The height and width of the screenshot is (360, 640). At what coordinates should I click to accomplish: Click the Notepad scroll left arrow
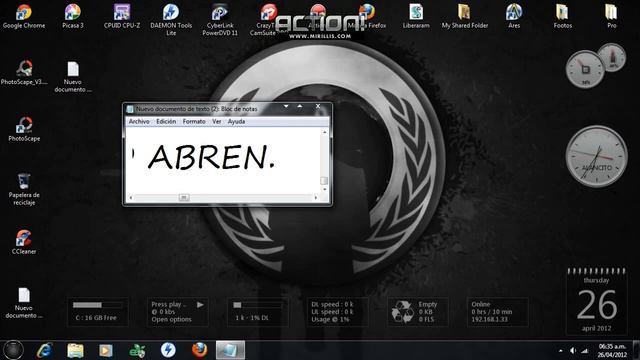(131, 198)
